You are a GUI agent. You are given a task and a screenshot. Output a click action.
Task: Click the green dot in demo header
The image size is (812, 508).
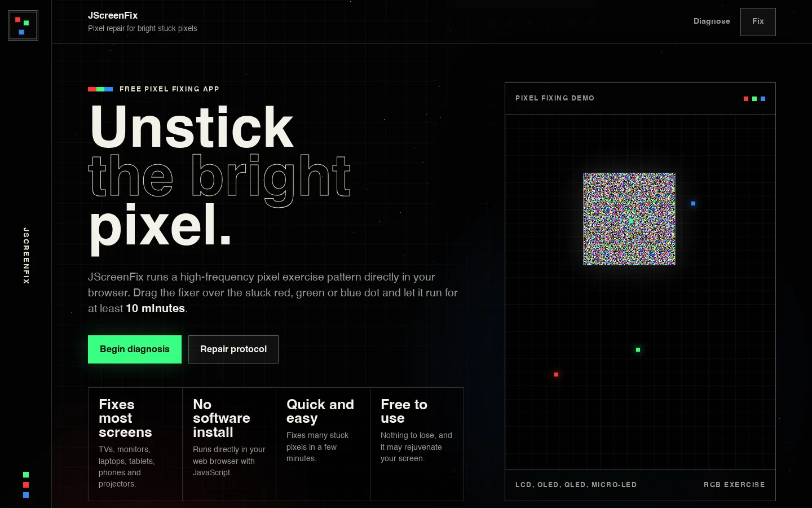754,99
